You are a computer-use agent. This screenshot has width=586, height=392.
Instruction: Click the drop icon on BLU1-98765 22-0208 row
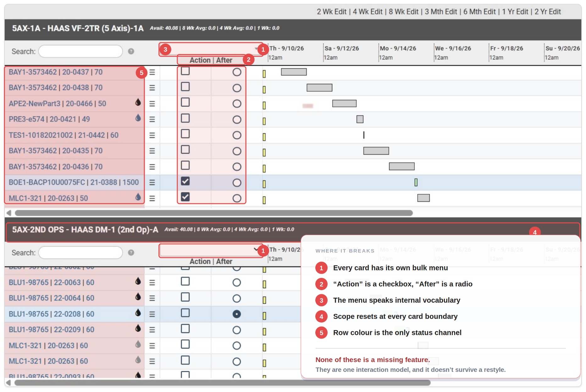point(138,313)
